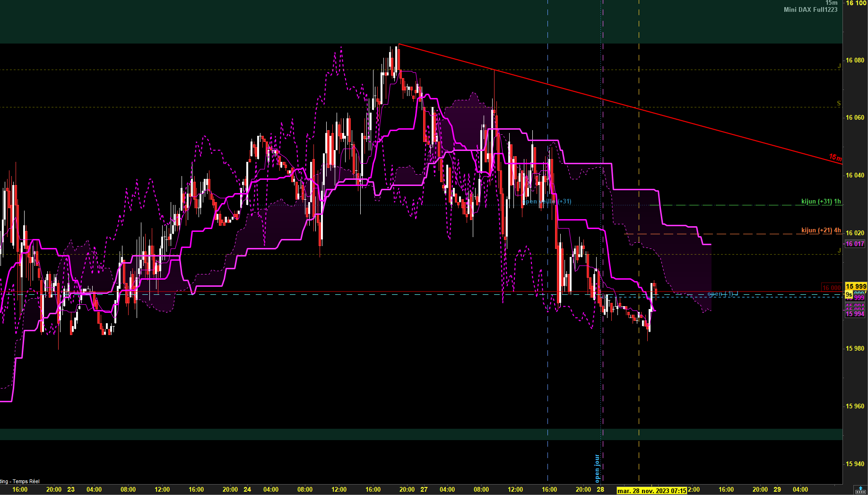Select the magenta 16 017 price label

pos(855,244)
